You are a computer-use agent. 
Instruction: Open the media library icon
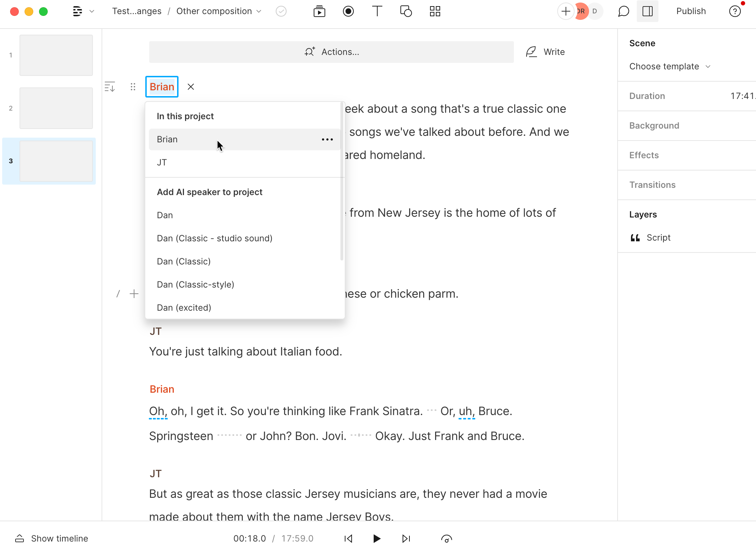pos(319,11)
